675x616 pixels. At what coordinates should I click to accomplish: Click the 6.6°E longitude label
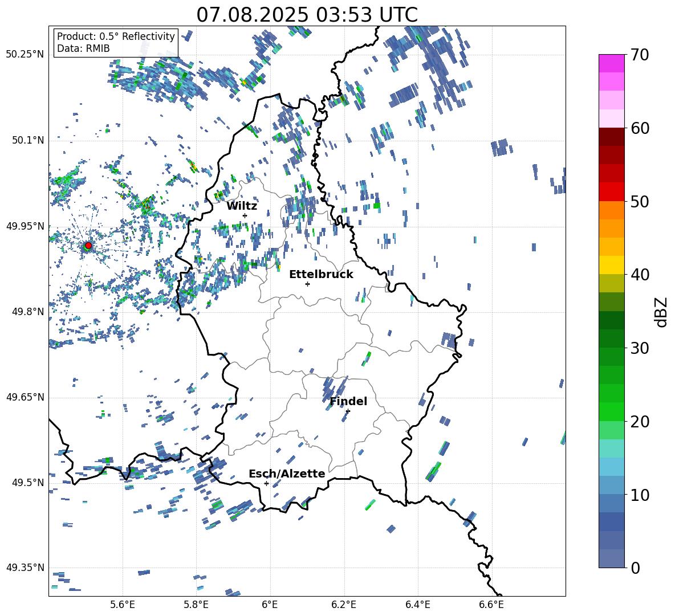pyautogui.click(x=491, y=605)
